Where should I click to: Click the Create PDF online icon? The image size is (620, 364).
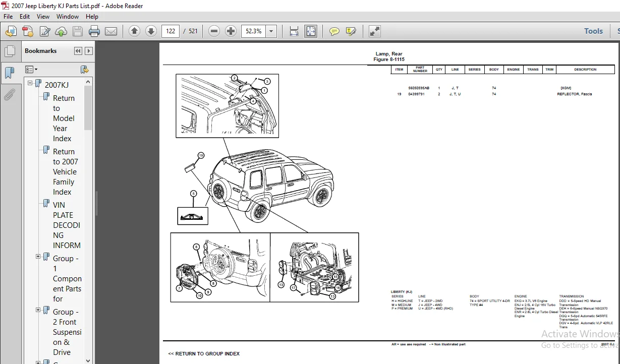(x=28, y=31)
